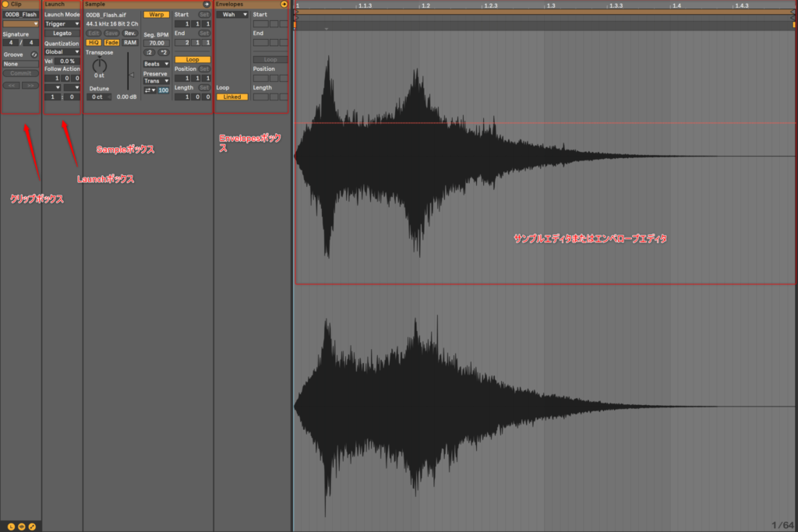The image size is (798, 532).
Task: Click the clip color chooser swatch
Action: tap(21, 24)
